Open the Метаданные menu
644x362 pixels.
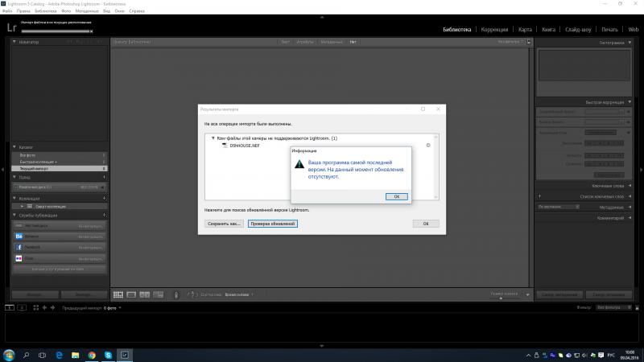[x=87, y=11]
